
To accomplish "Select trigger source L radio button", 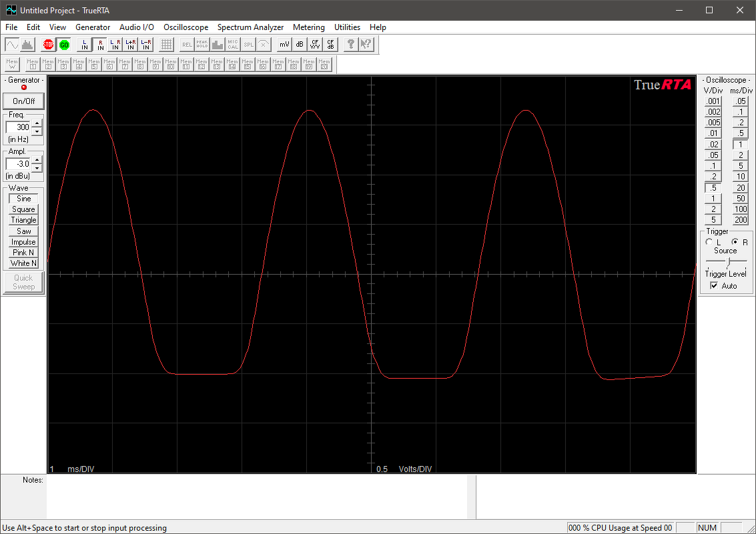I will (x=709, y=242).
